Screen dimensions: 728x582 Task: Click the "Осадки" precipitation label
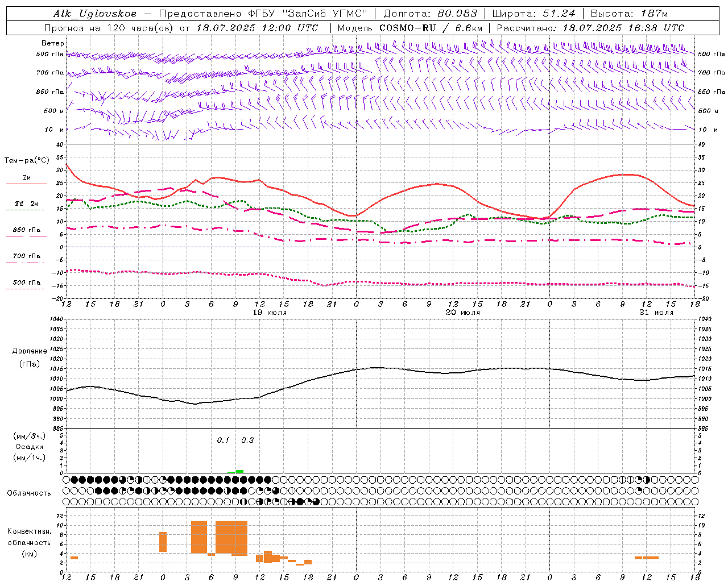point(30,447)
